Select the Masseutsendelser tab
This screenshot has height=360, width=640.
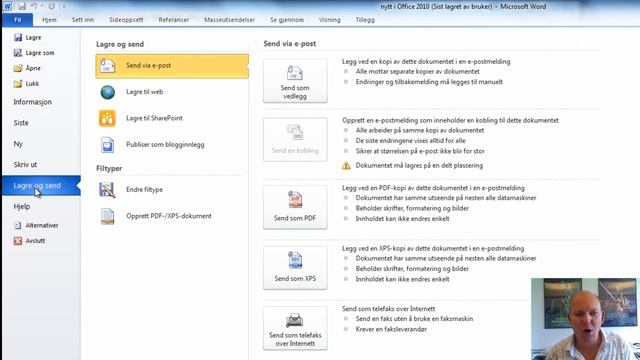click(x=229, y=20)
